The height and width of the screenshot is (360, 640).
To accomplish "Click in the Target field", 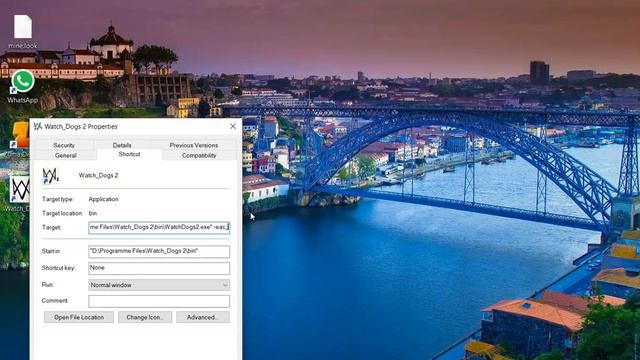I will [159, 227].
